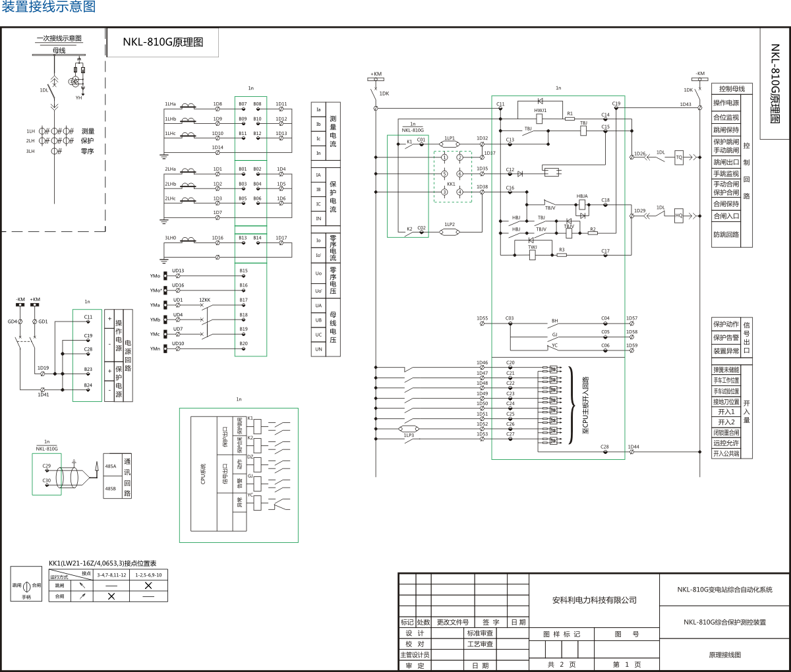791x672 pixels.
Task: Click terminal label '1D44'
Action: [x=633, y=447]
